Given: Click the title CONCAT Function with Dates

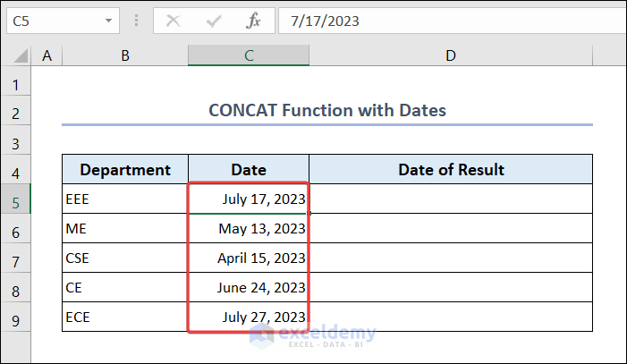Looking at the screenshot, I should 326,111.
